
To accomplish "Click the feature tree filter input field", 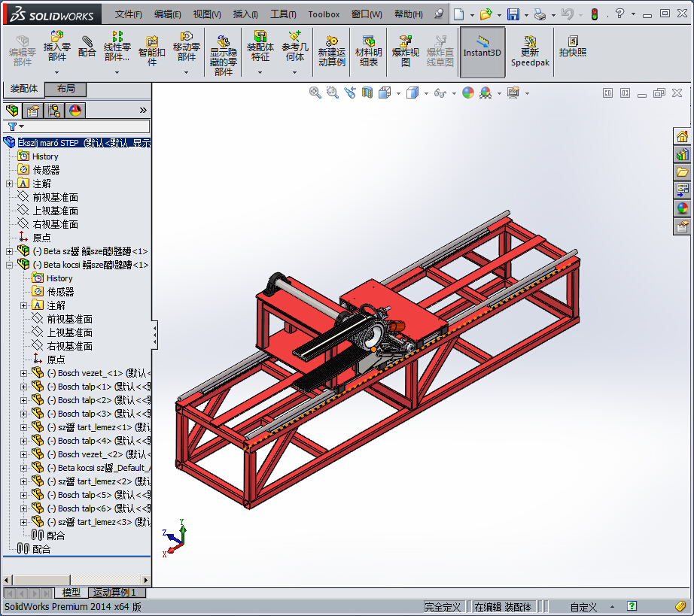I will click(87, 126).
